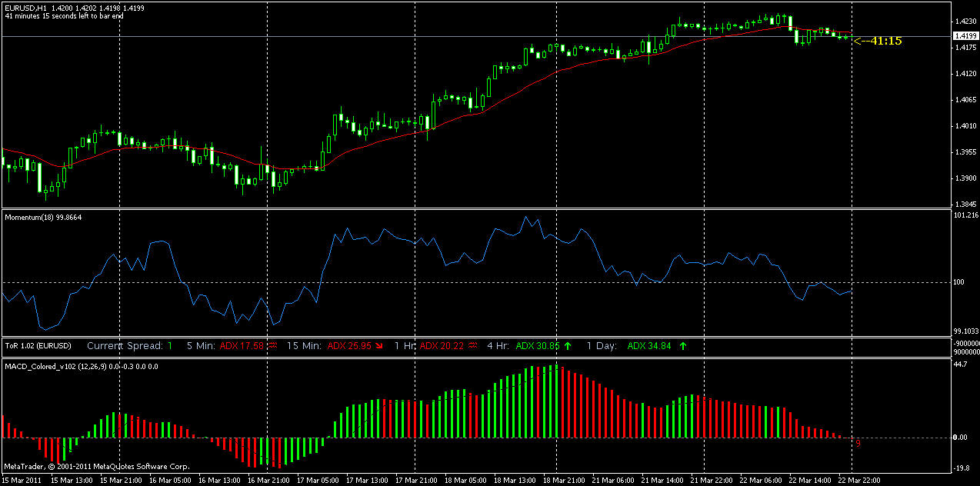Click the '17 Mar 05:00' time axis label

318,481
